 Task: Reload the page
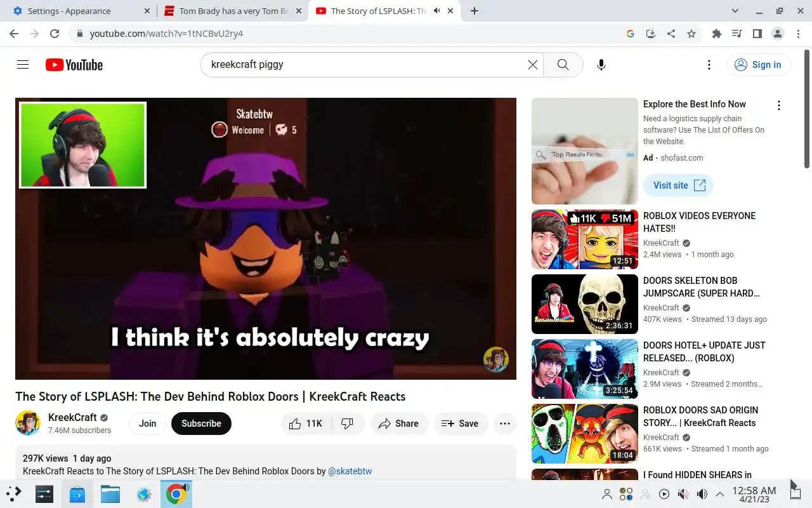[55, 34]
